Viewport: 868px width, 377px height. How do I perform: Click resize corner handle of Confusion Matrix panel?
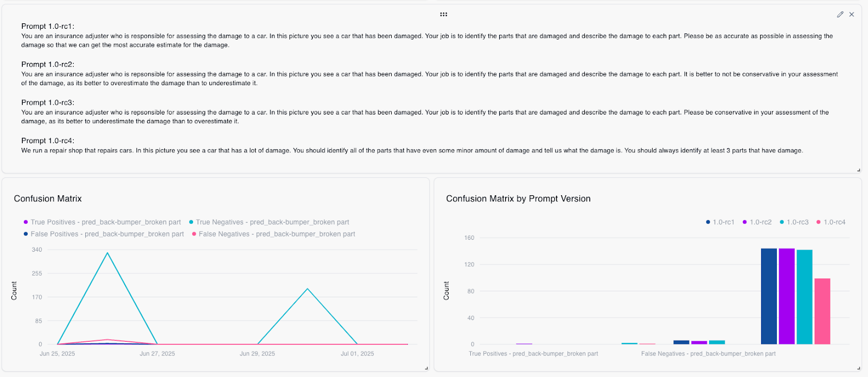(426, 368)
